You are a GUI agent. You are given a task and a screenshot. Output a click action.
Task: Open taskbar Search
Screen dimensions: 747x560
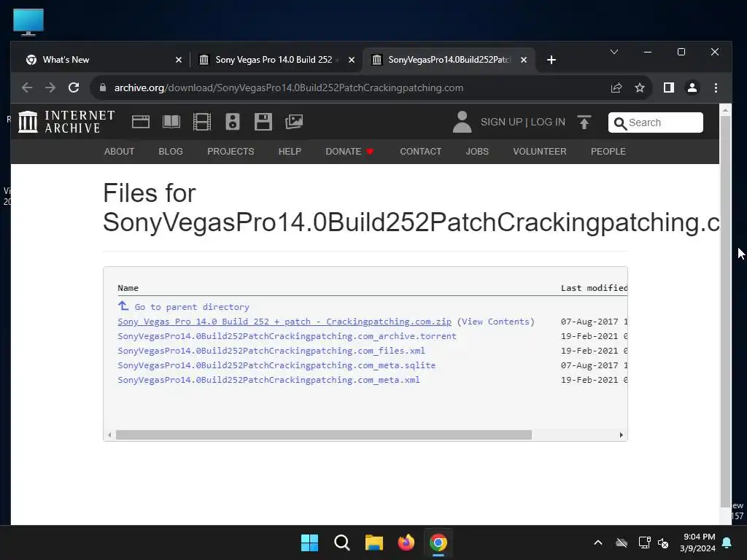tap(342, 542)
